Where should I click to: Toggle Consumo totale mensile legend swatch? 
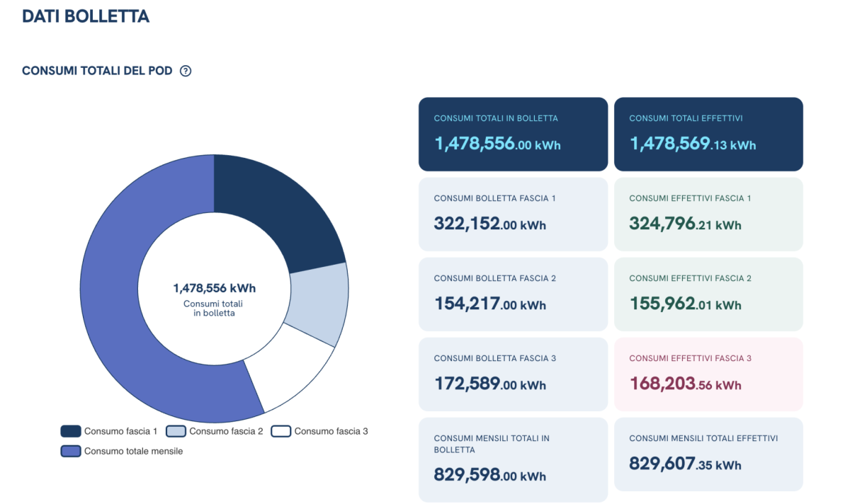point(71,451)
